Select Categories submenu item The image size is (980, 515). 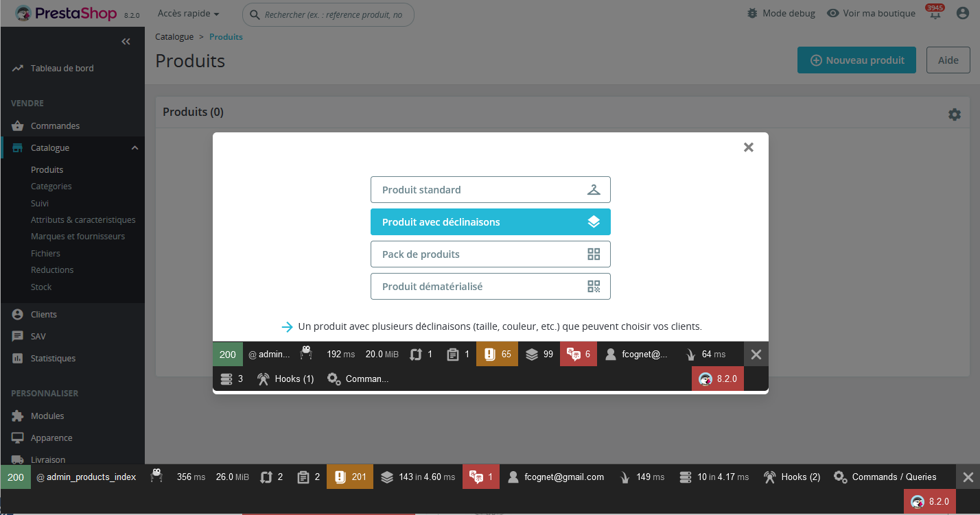(x=51, y=186)
